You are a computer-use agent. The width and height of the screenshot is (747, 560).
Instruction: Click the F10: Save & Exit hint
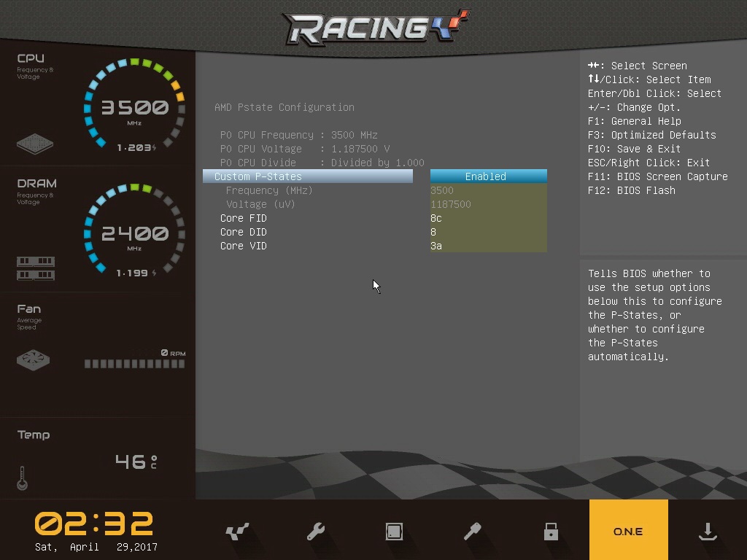point(634,149)
